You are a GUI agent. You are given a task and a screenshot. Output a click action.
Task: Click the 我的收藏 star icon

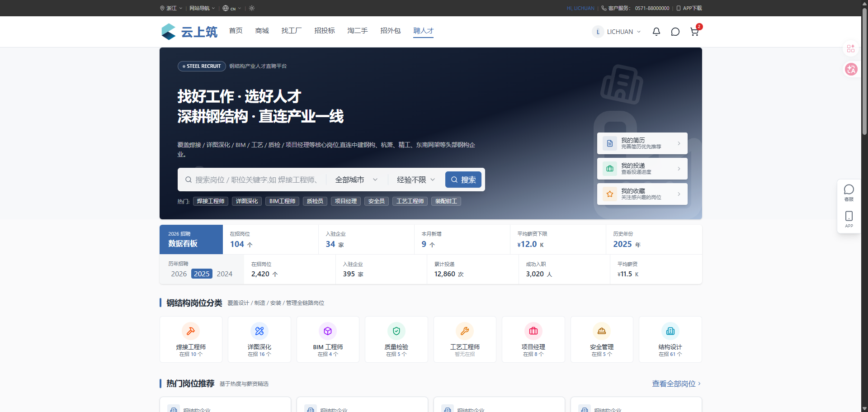tap(610, 194)
